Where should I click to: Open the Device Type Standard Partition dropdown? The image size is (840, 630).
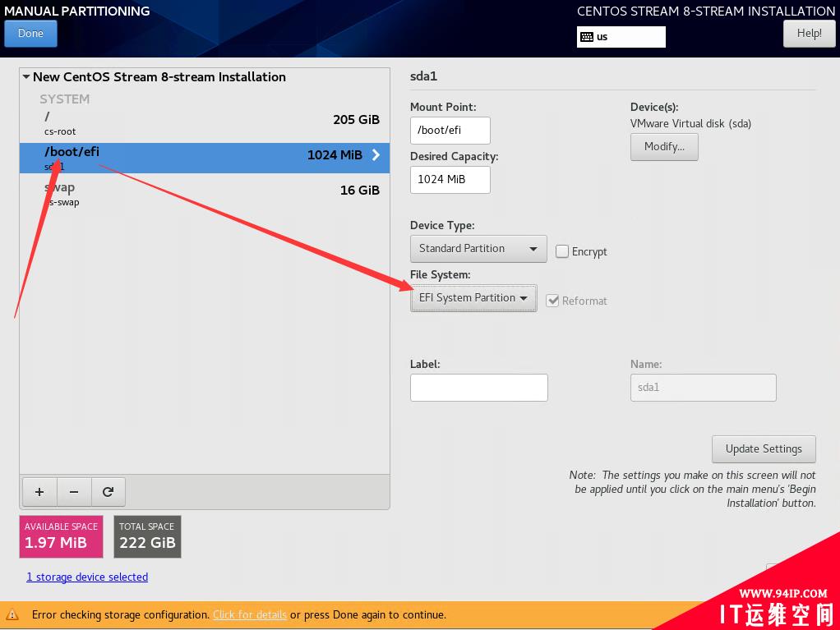(478, 249)
